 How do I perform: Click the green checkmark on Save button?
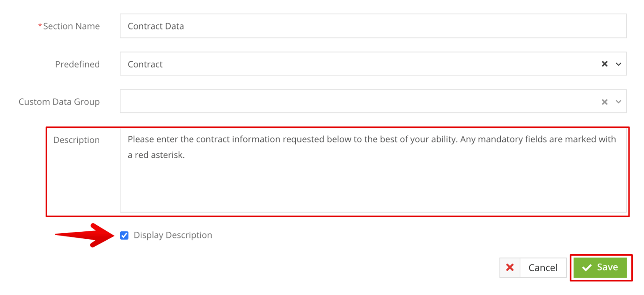click(587, 267)
